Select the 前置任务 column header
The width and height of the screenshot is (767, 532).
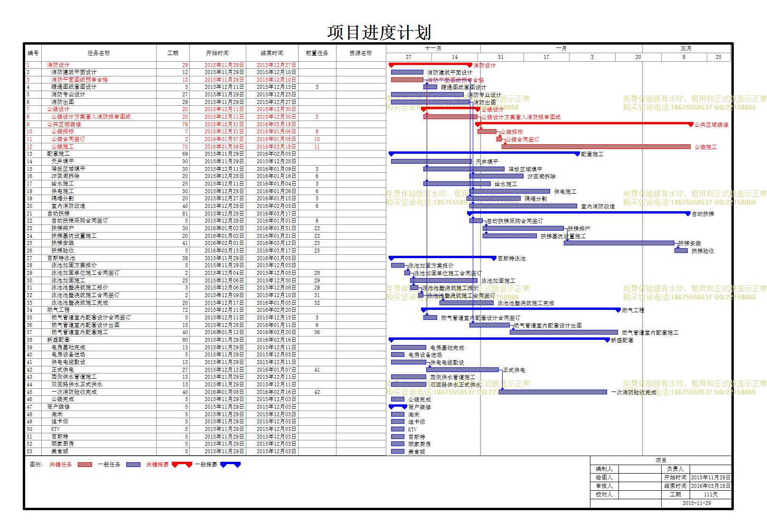tap(317, 53)
